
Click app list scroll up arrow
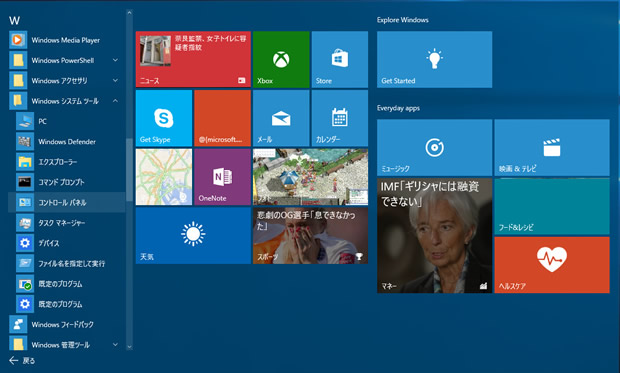129,13
